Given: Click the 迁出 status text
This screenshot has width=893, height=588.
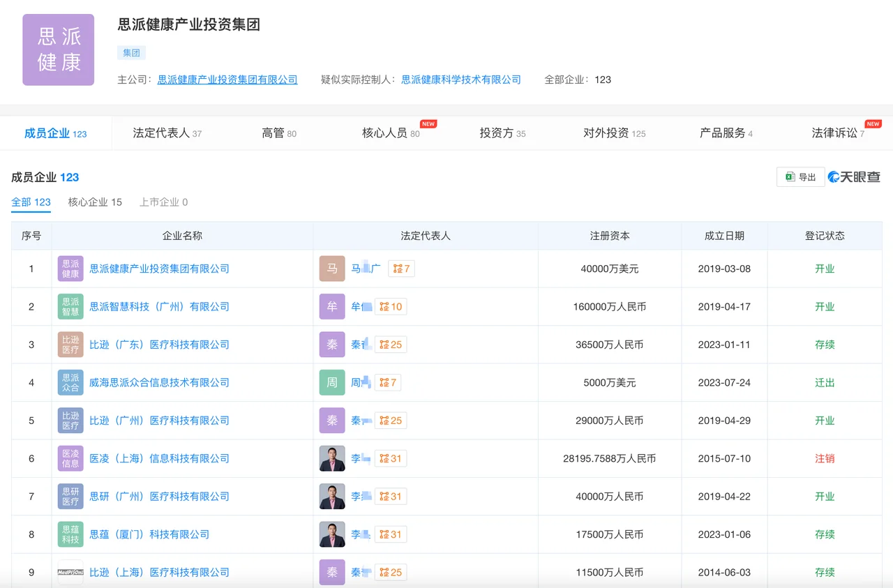Looking at the screenshot, I should pos(825,382).
